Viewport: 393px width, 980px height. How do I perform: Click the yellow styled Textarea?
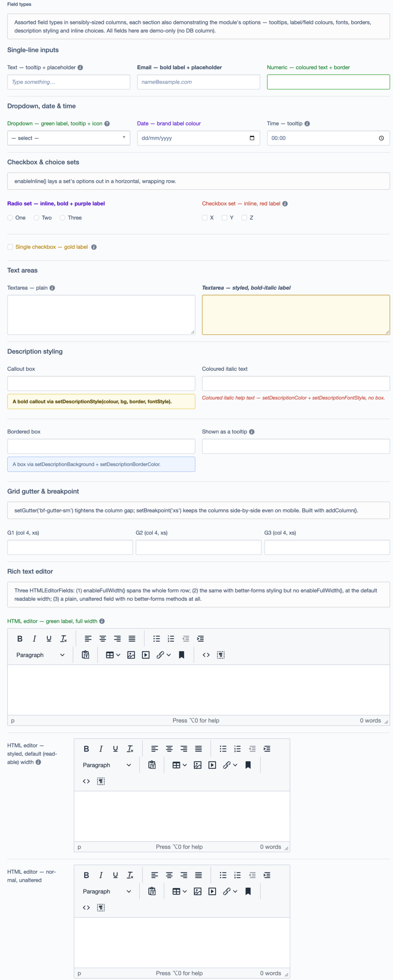click(x=296, y=315)
